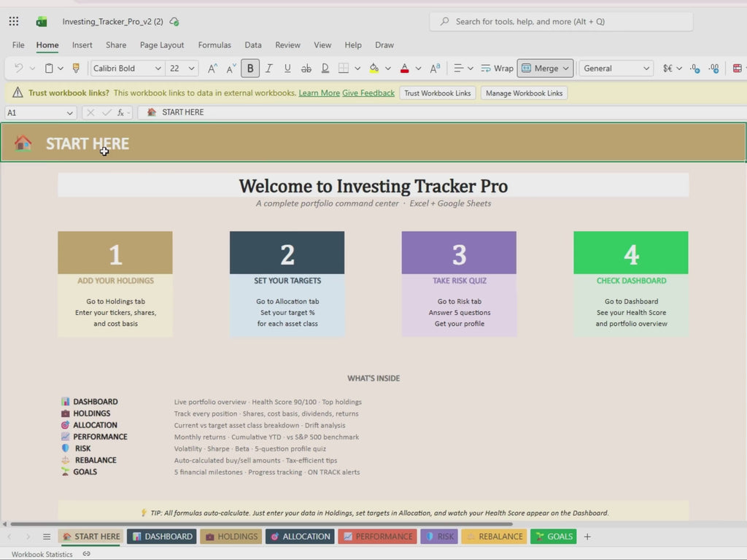Image resolution: width=747 pixels, height=560 pixels.
Task: Switch to the RISK sheet tab
Action: pos(439,536)
